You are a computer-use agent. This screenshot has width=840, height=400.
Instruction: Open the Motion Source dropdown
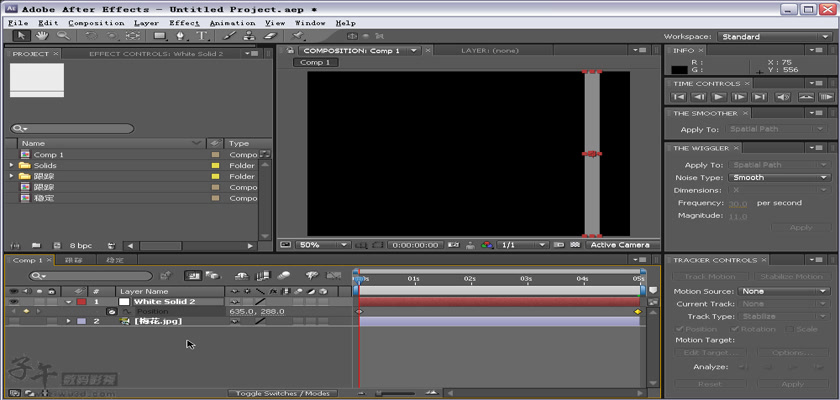(x=784, y=291)
